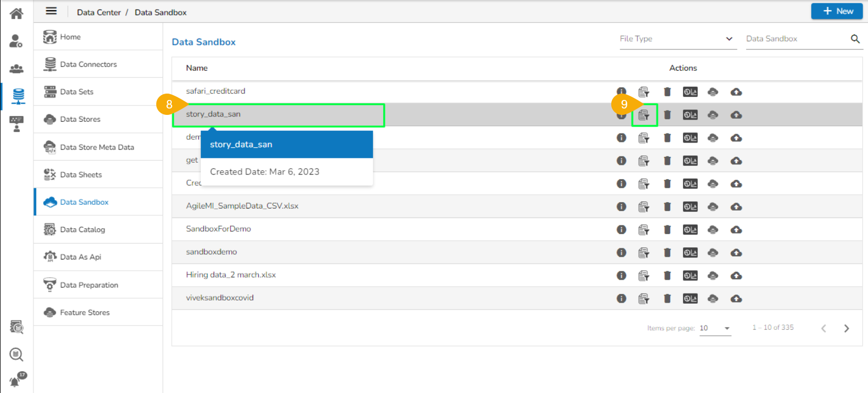This screenshot has height=393, width=868.
Task: Open Data Connectors in the side menu
Action: coord(88,64)
